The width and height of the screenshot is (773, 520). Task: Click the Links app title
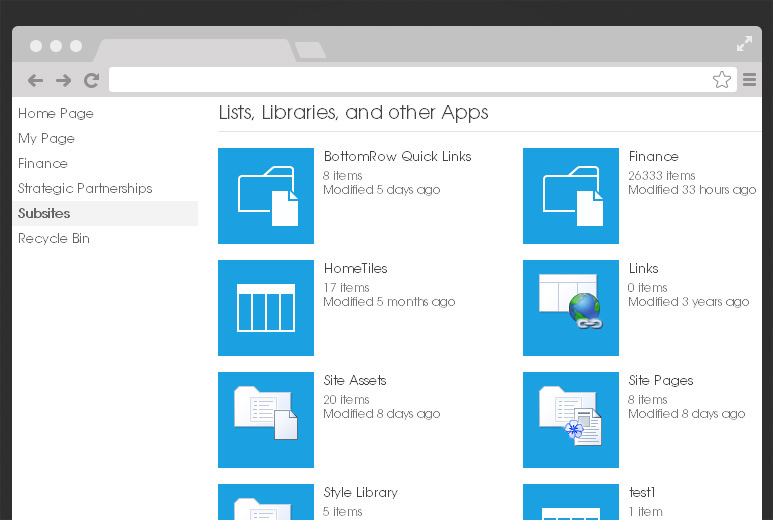[x=643, y=269]
